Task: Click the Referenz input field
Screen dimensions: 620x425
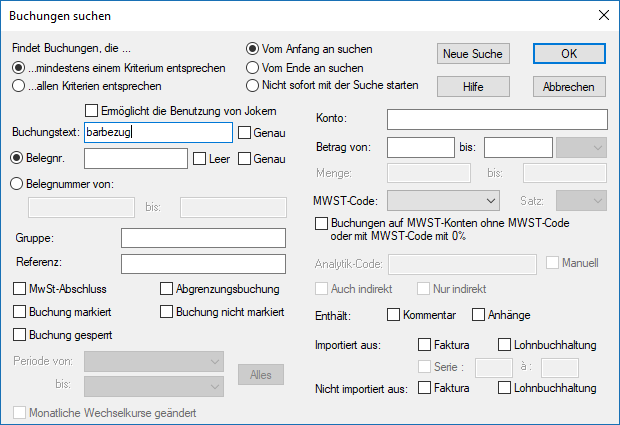Action: (203, 264)
